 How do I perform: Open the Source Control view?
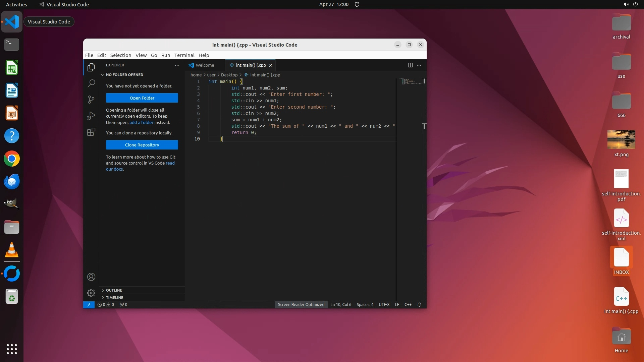(x=91, y=99)
